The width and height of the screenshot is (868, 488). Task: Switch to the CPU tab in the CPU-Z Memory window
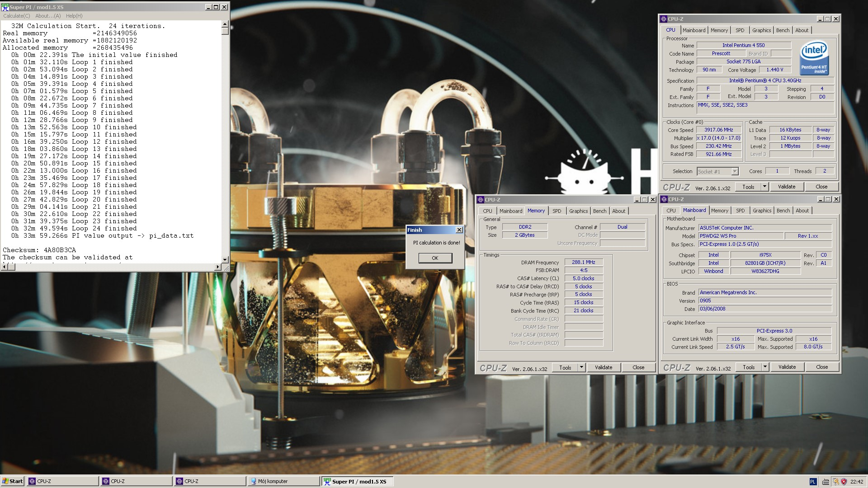[x=487, y=211]
